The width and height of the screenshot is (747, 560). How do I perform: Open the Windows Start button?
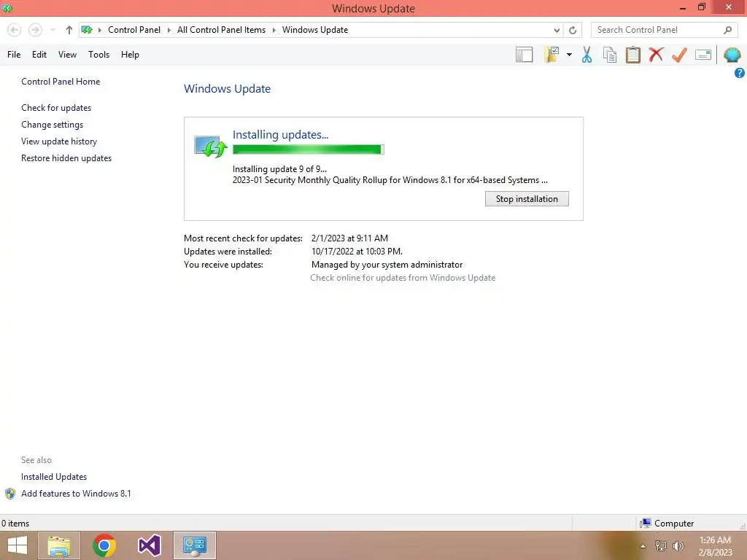tap(18, 545)
